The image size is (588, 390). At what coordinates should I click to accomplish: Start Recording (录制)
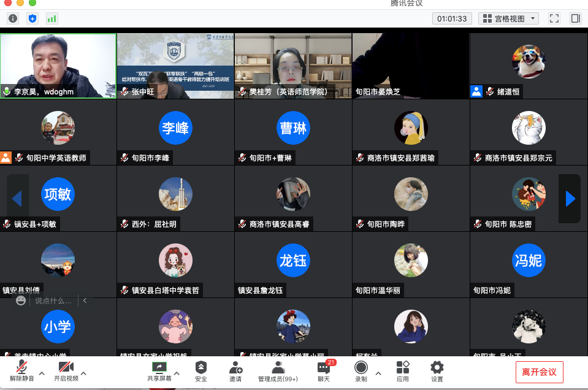coord(361,371)
